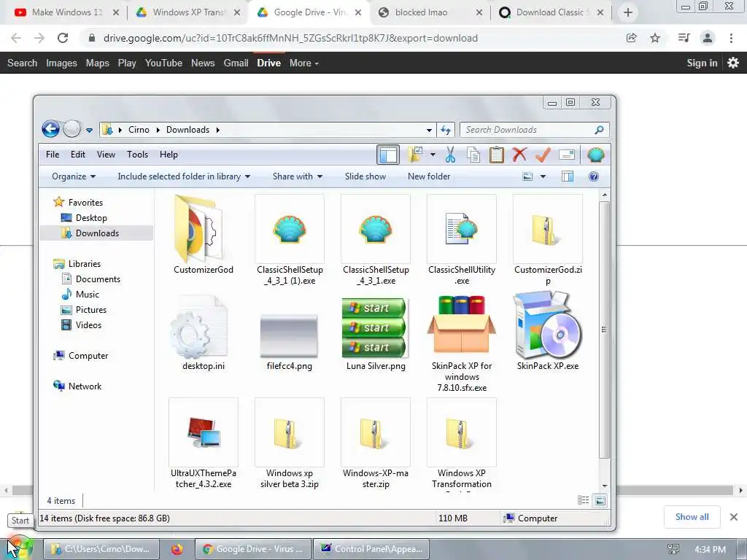Select the CustomizerGod folder
The width and height of the screenshot is (747, 560).
tap(204, 235)
